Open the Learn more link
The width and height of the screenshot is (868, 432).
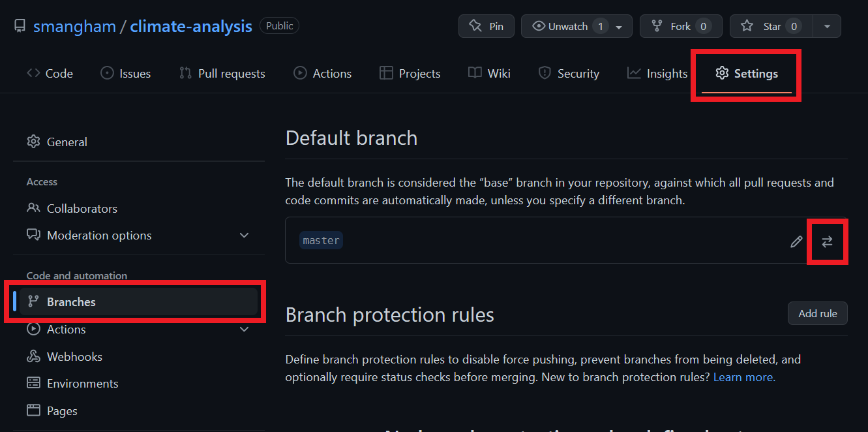(743, 377)
